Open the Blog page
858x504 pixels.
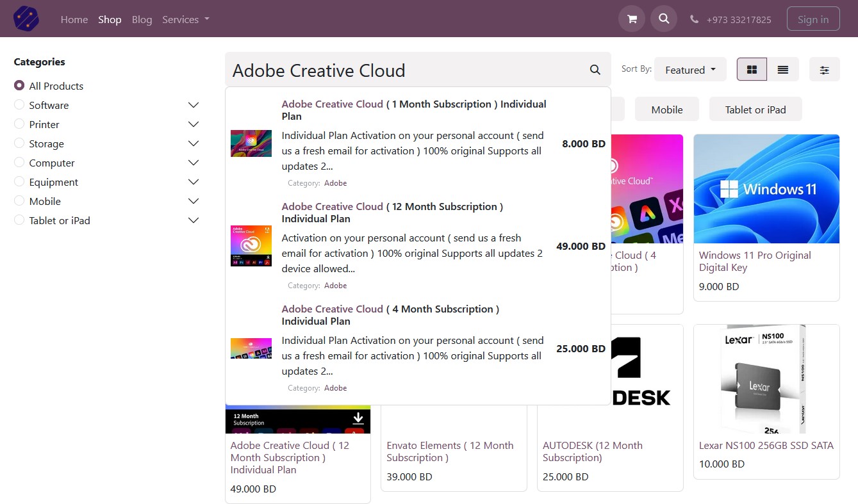click(x=142, y=19)
